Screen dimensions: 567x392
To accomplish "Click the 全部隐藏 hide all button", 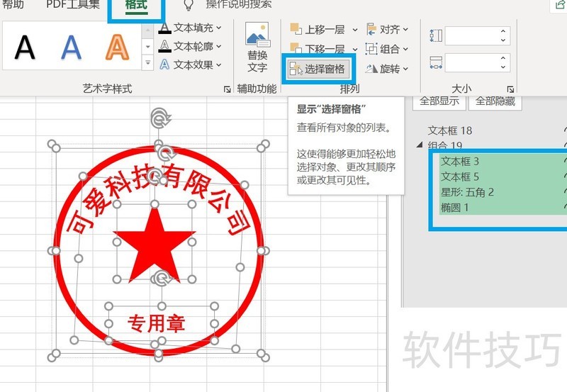I will 495,101.
